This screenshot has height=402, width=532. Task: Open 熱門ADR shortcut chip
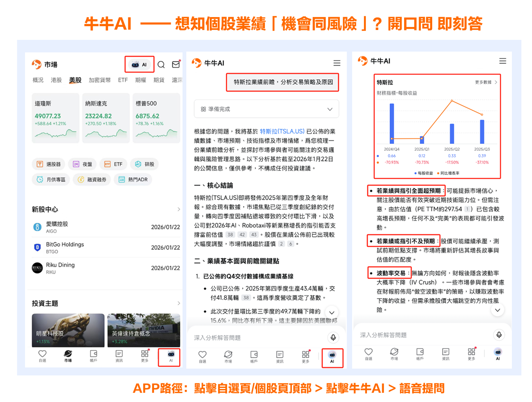[x=133, y=180]
